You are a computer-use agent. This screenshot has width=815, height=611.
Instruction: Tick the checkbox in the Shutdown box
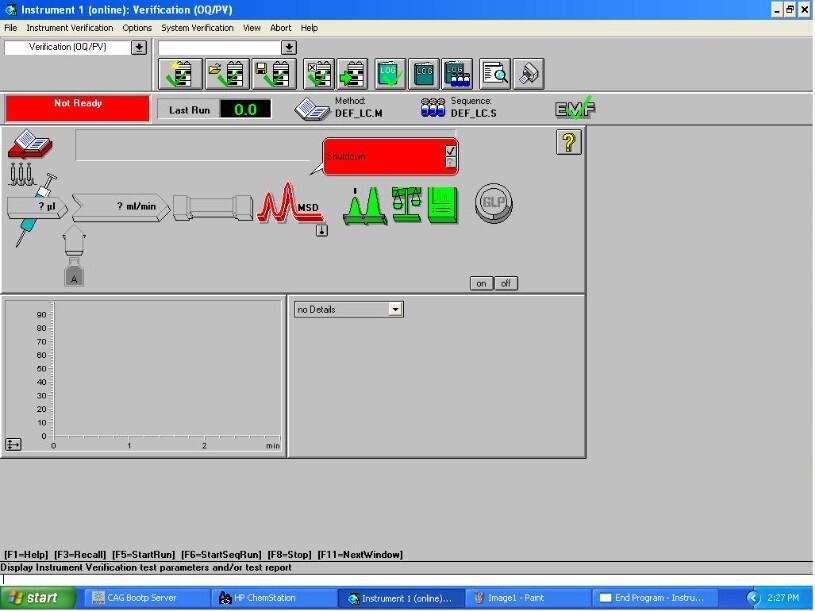[451, 151]
